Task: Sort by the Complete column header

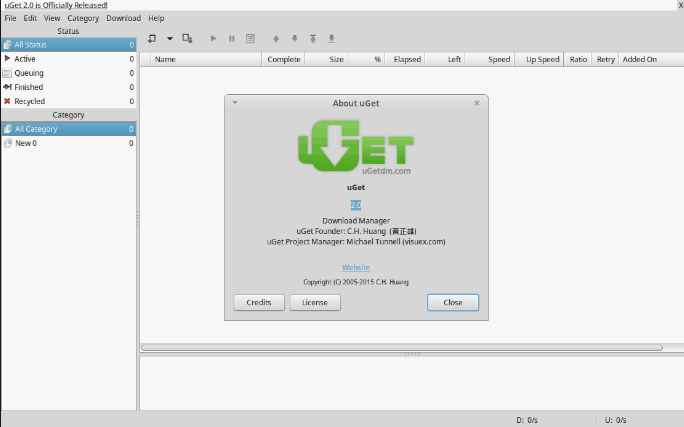Action: (x=284, y=59)
